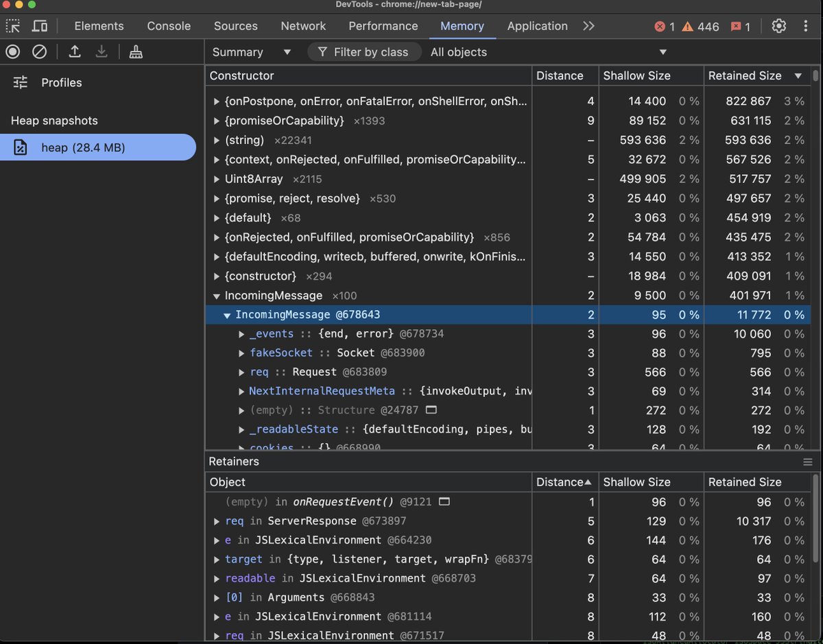
Task: Click the inspect element picker icon
Action: tap(13, 26)
